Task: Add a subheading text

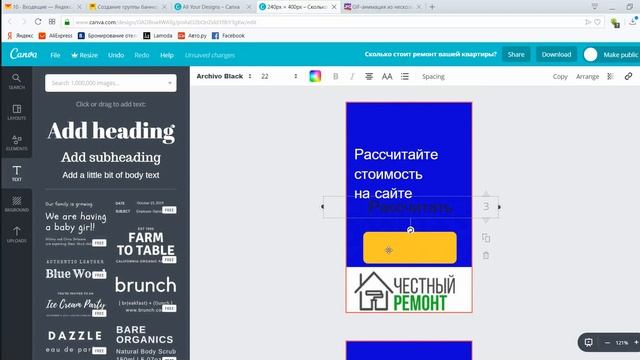Action: click(x=111, y=157)
